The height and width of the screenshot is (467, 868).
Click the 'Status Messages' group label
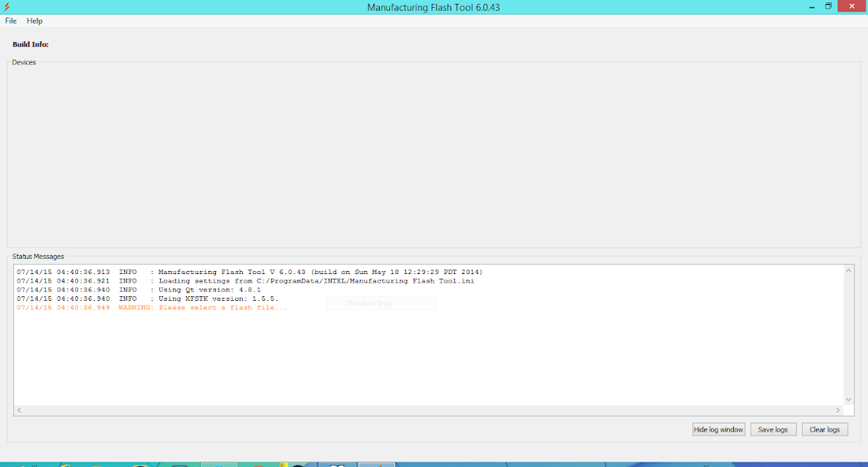pyautogui.click(x=38, y=256)
